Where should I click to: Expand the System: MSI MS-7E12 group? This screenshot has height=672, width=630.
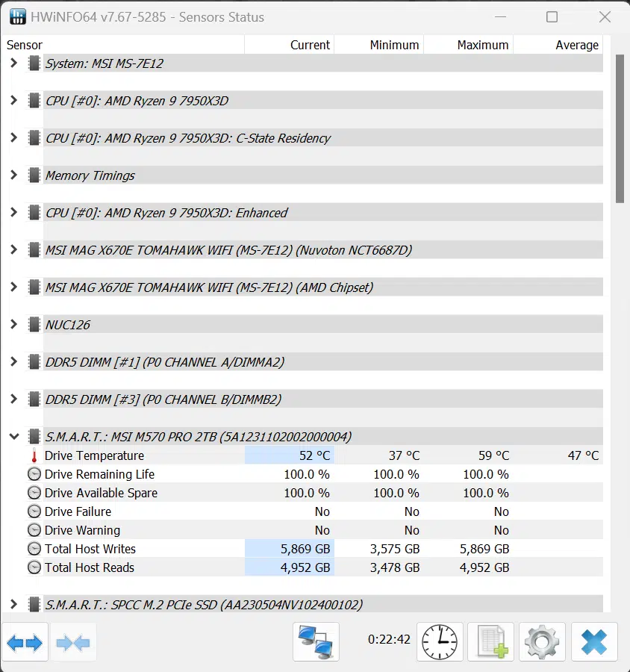(13, 63)
